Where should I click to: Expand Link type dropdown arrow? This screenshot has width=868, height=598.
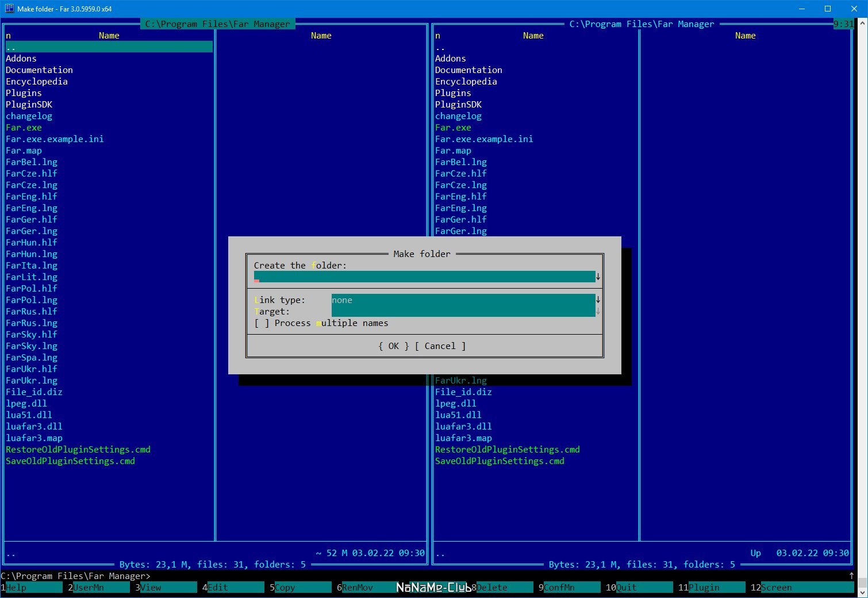[x=598, y=300]
